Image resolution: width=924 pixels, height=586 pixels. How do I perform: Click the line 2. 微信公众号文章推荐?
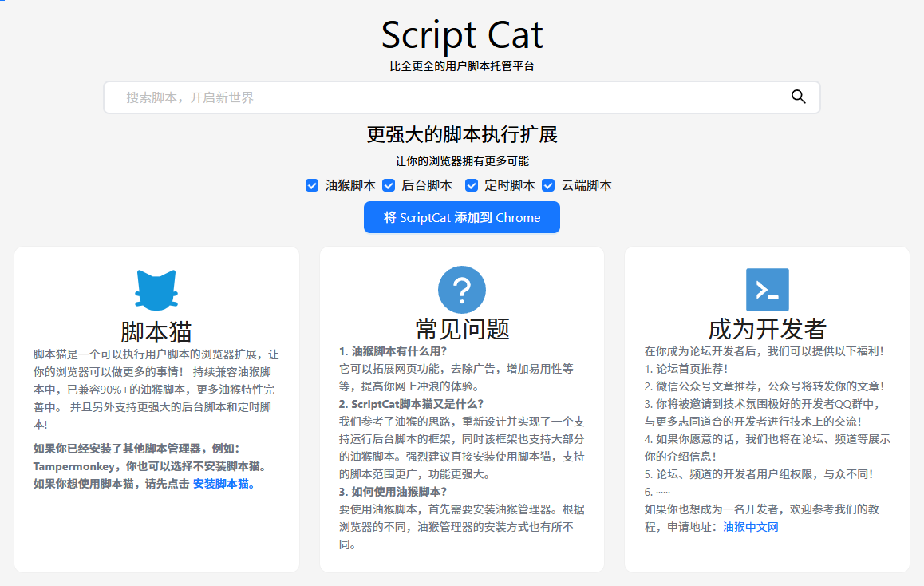765,386
